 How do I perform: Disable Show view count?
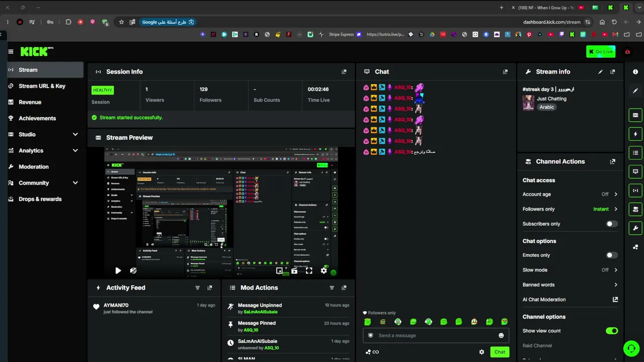pyautogui.click(x=611, y=331)
